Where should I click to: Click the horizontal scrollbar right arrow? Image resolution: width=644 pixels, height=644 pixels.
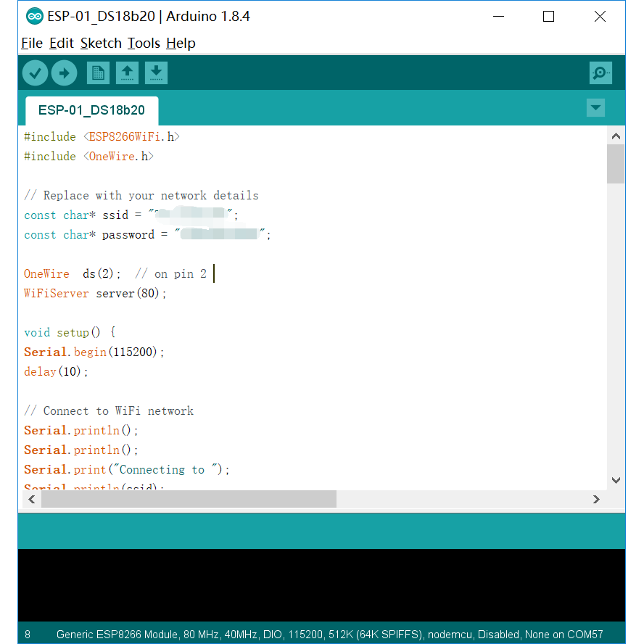pyautogui.click(x=596, y=499)
